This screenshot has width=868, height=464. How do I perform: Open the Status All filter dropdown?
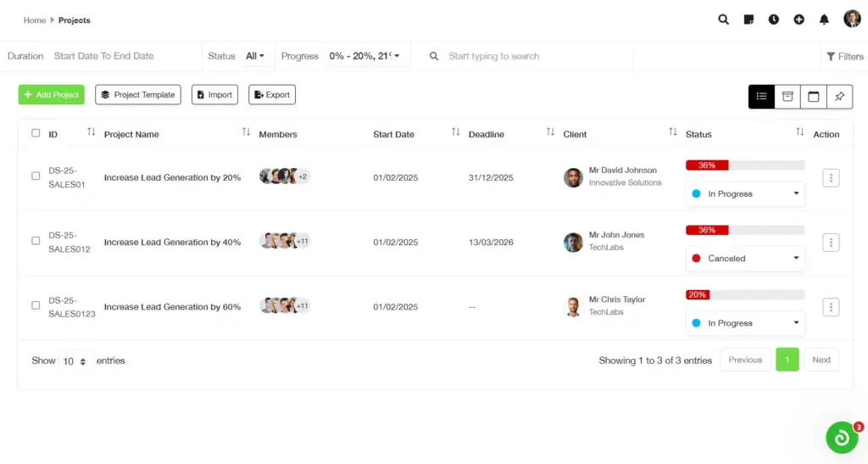(254, 56)
